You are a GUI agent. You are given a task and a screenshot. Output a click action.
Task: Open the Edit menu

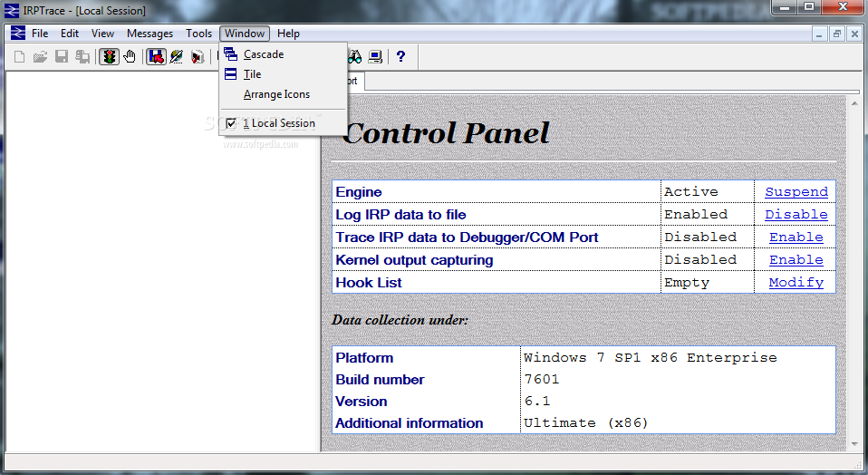click(x=70, y=34)
